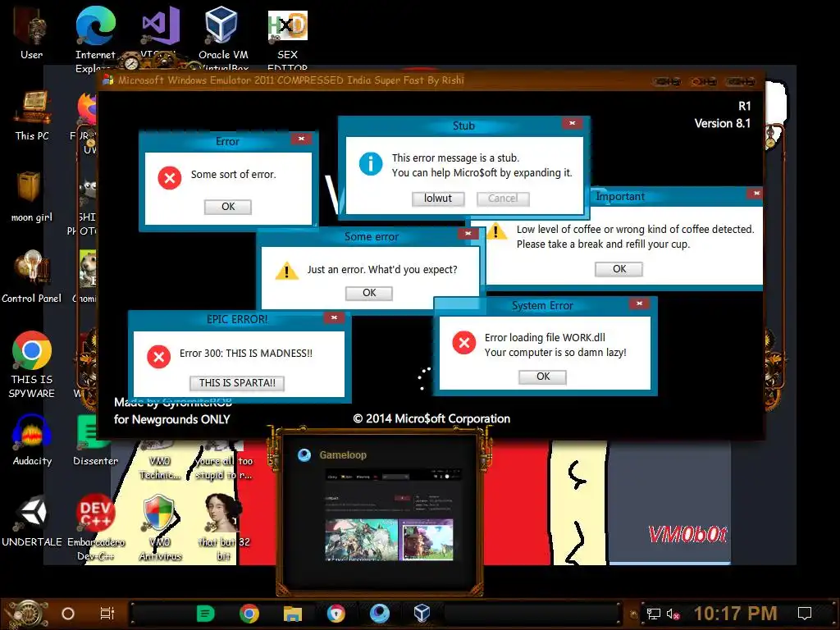
Task: Click the '© 2014 Micro$oft Corporation' text
Action: [431, 418]
